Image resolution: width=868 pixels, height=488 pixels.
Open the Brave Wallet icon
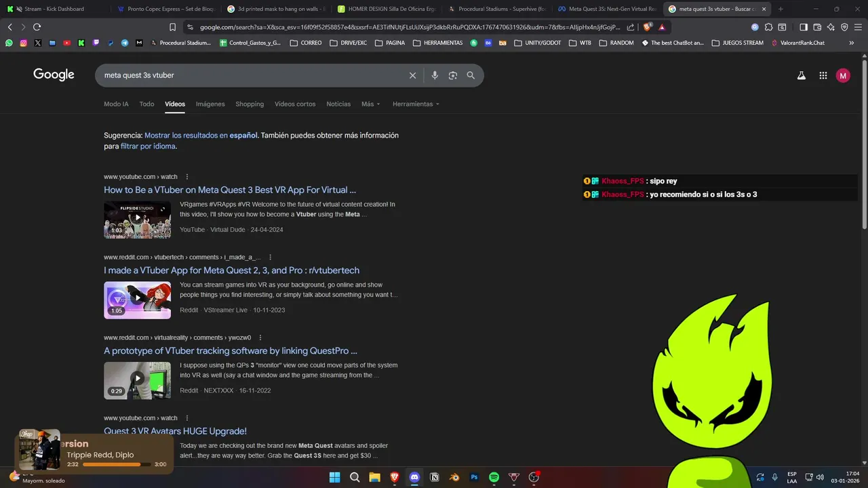tap(817, 27)
